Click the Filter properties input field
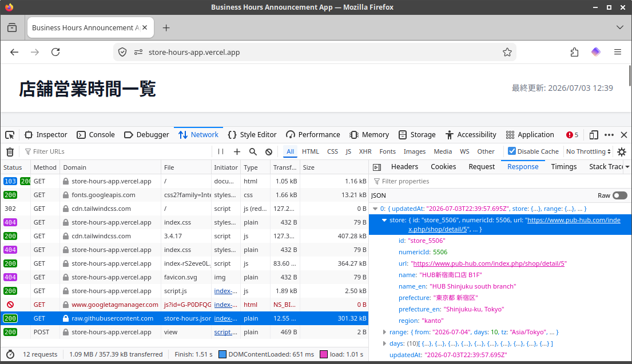632x364 pixels. click(500, 182)
